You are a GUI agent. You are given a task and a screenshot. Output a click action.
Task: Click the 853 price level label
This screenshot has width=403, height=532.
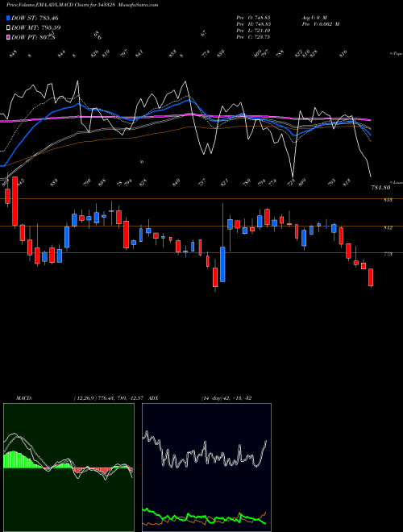coord(388,200)
